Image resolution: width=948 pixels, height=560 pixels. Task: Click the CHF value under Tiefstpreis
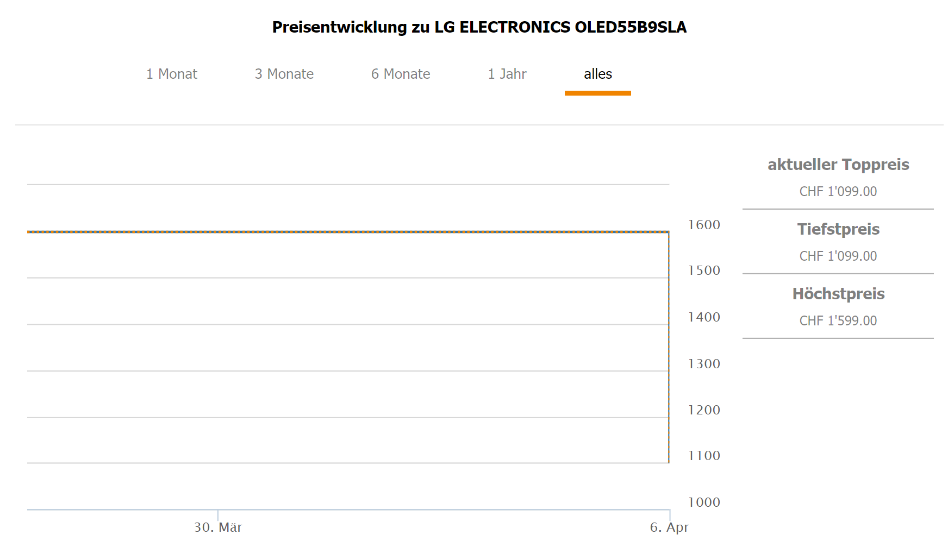(x=838, y=256)
